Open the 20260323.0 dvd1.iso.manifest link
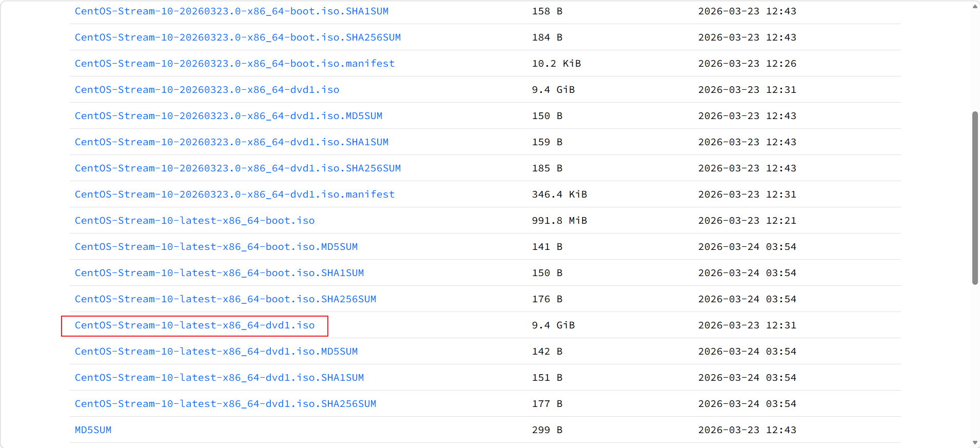 click(234, 194)
